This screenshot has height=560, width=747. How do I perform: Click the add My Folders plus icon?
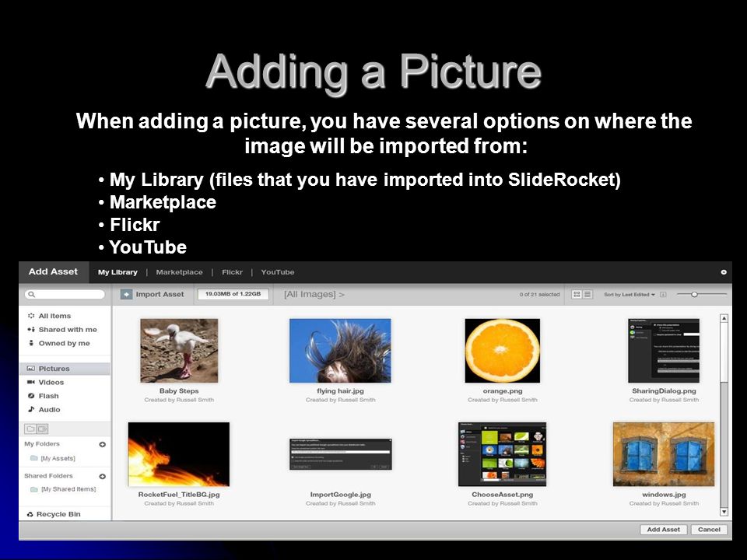pos(103,444)
